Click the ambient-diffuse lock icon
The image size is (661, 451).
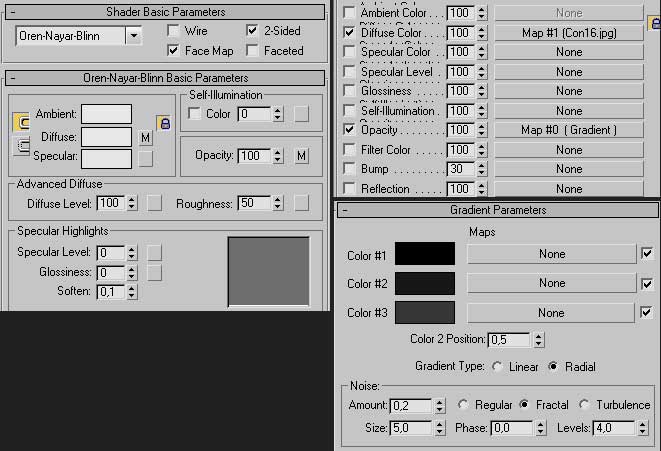click(19, 122)
